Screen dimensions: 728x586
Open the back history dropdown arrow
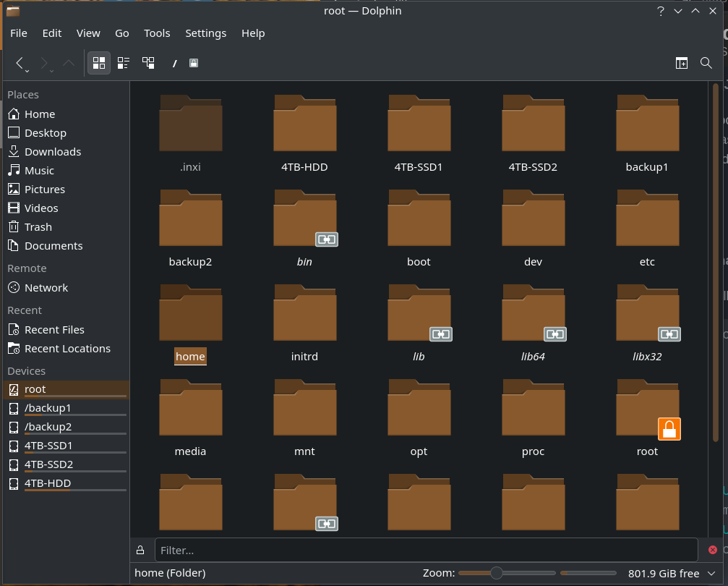click(27, 71)
